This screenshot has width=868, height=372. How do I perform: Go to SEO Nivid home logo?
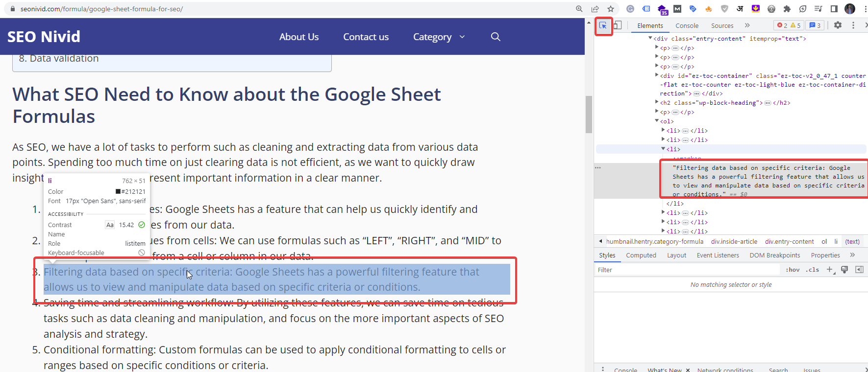point(44,37)
